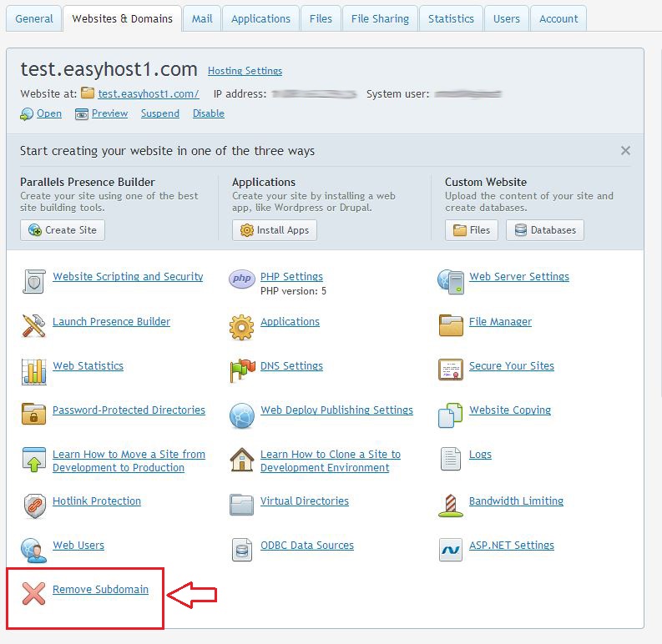Click the Password-Protected Directories lock folder icon
The height and width of the screenshot is (644, 662).
pos(33,414)
